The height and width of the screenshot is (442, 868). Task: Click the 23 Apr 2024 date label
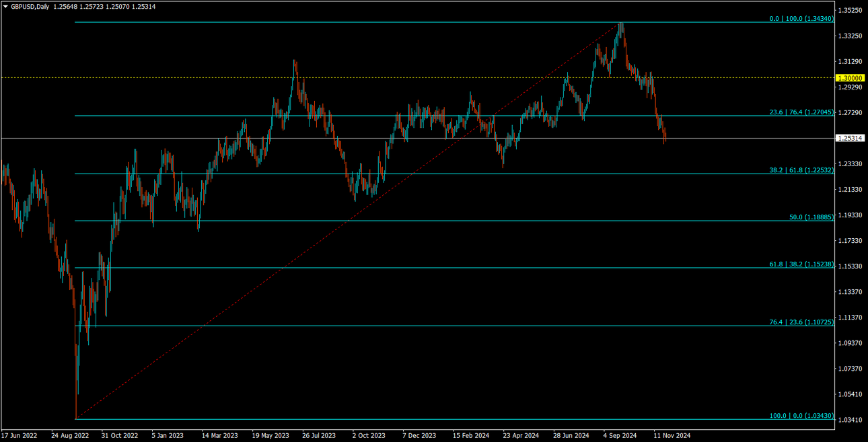[x=521, y=435]
